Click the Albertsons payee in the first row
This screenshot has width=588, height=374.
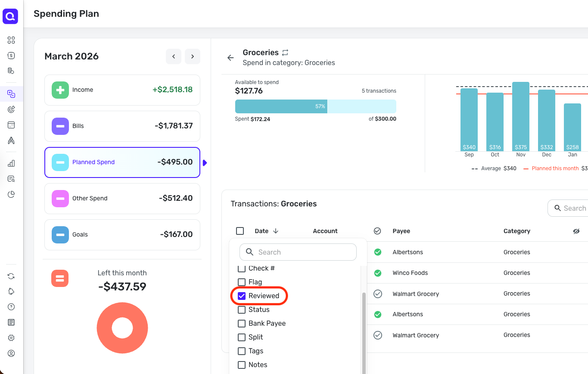click(408, 252)
